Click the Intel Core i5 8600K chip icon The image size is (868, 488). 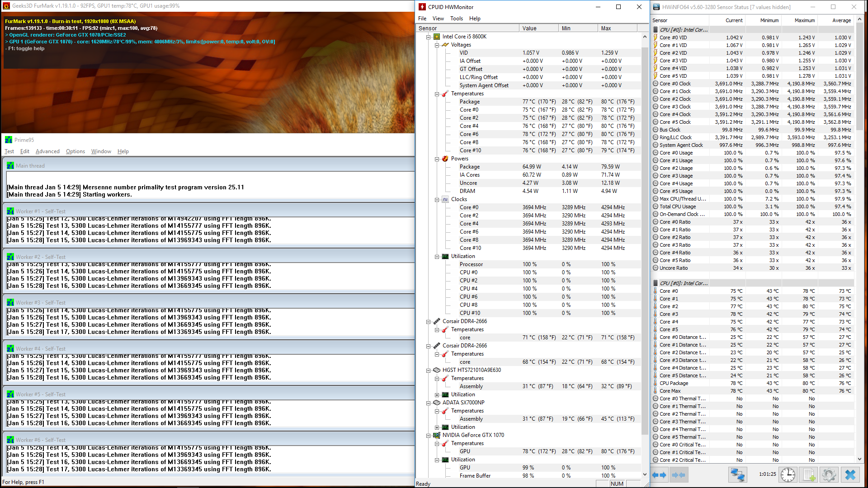point(437,37)
